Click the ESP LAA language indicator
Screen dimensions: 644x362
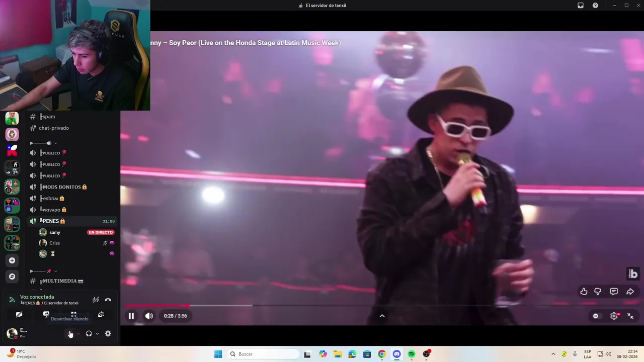588,354
